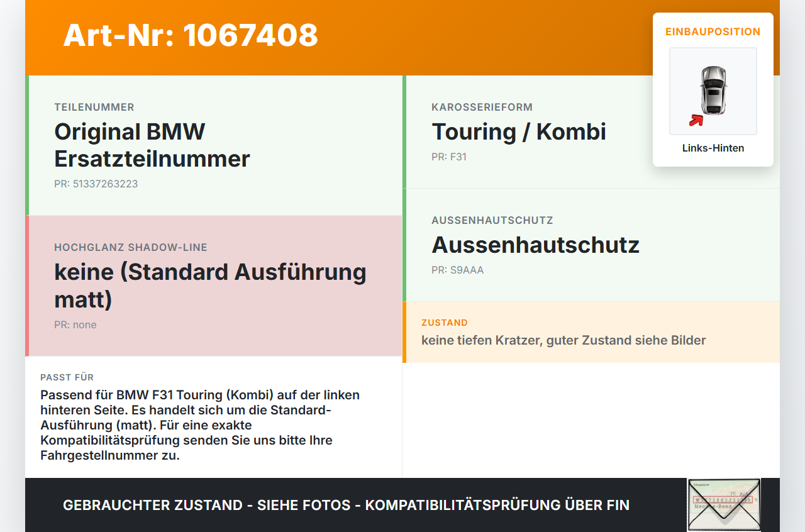Click the HOCHGLANZ SHADOW-LINE label
Image resolution: width=805 pixels, height=532 pixels.
(131, 248)
